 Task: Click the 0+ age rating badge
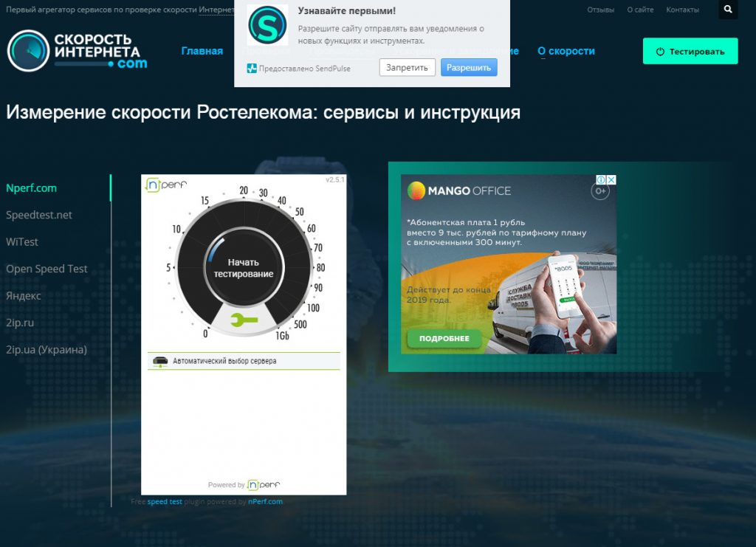(x=600, y=191)
